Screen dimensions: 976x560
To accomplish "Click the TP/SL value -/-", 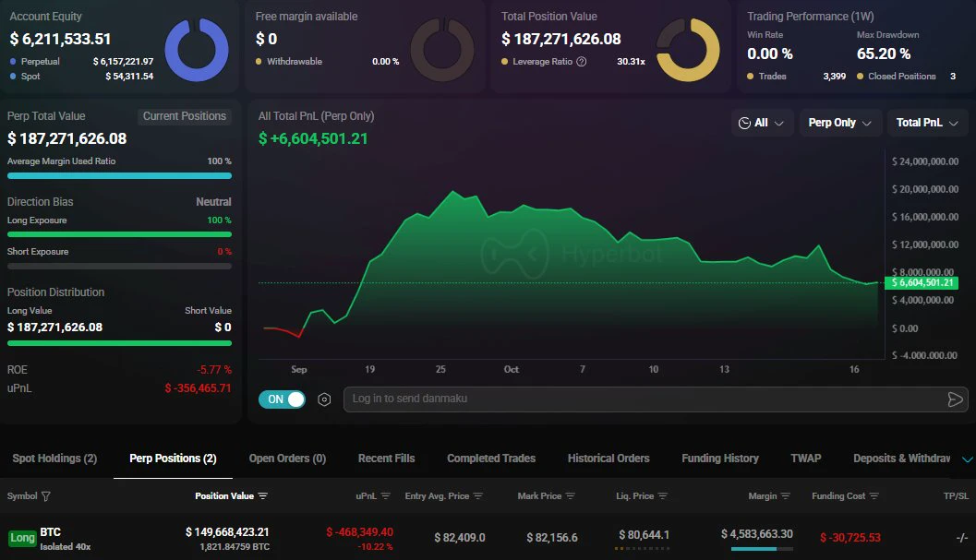I will tap(962, 538).
